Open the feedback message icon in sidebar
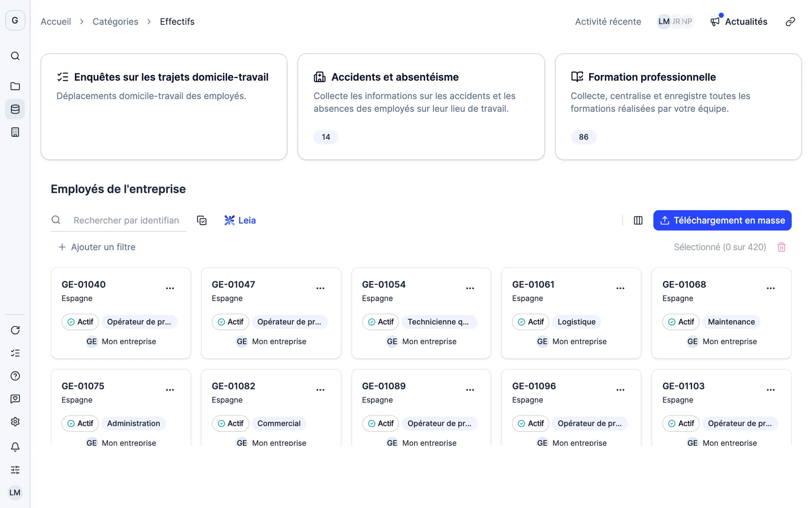Image resolution: width=812 pixels, height=508 pixels. click(15, 399)
